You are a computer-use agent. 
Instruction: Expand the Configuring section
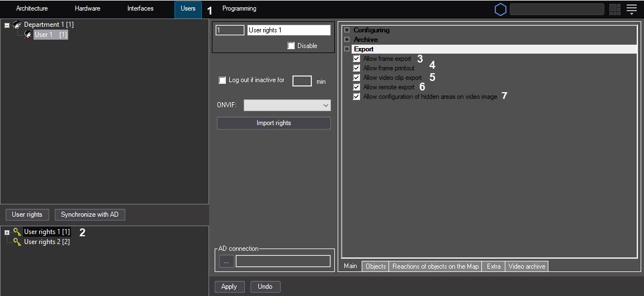[x=347, y=30]
